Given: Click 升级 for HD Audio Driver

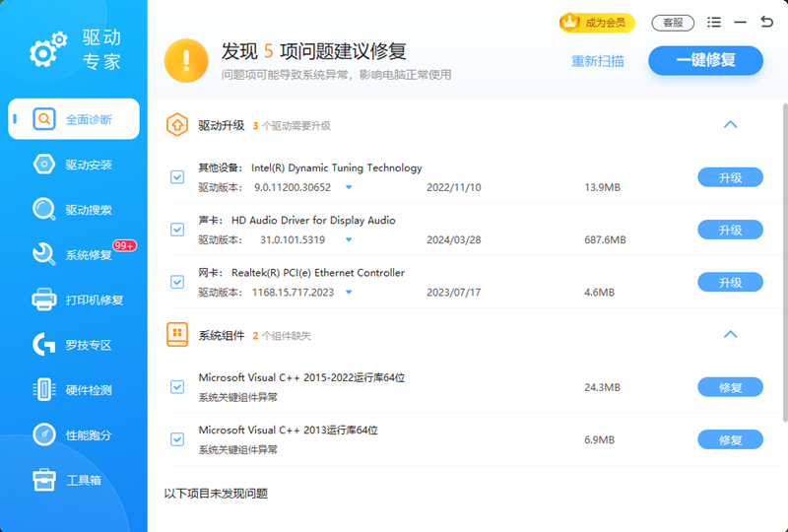Looking at the screenshot, I should point(730,230).
